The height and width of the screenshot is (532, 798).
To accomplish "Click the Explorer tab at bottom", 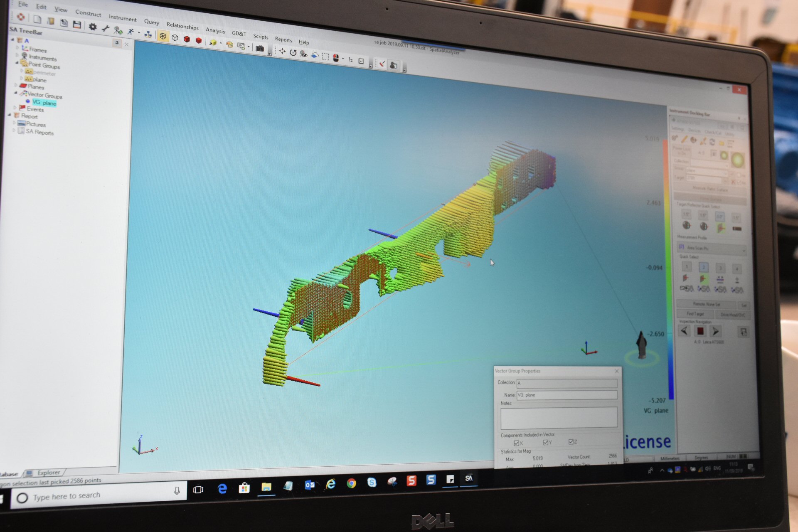I will point(48,473).
